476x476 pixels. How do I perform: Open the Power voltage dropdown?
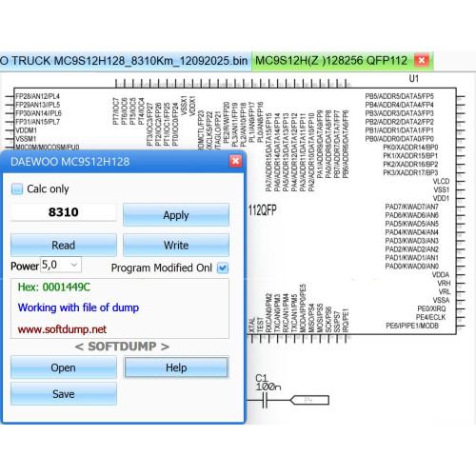(x=61, y=265)
